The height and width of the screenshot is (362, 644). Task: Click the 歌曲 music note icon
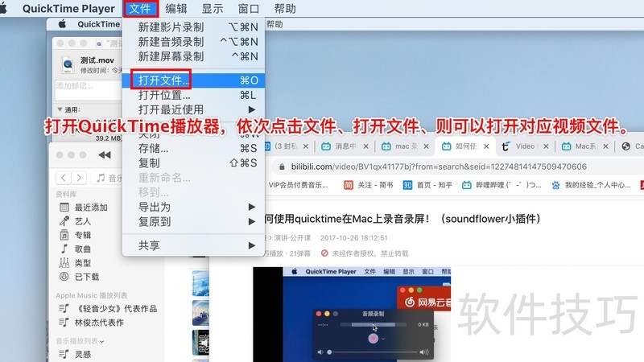(x=64, y=249)
